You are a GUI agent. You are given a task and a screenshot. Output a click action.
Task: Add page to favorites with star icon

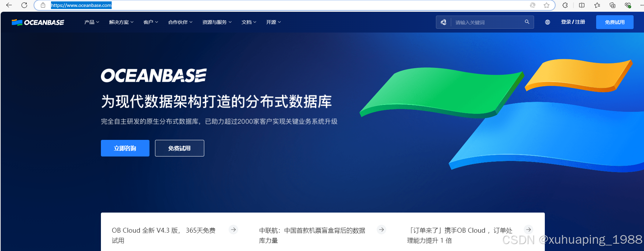click(x=547, y=5)
